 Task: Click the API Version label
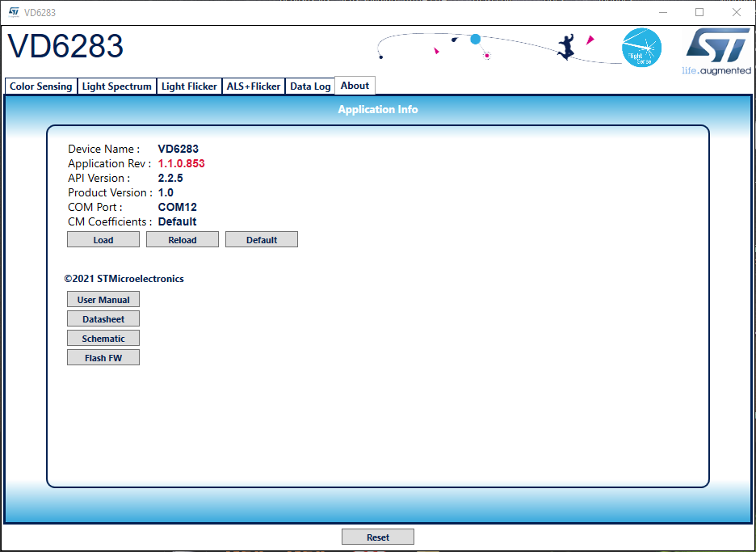coord(99,178)
